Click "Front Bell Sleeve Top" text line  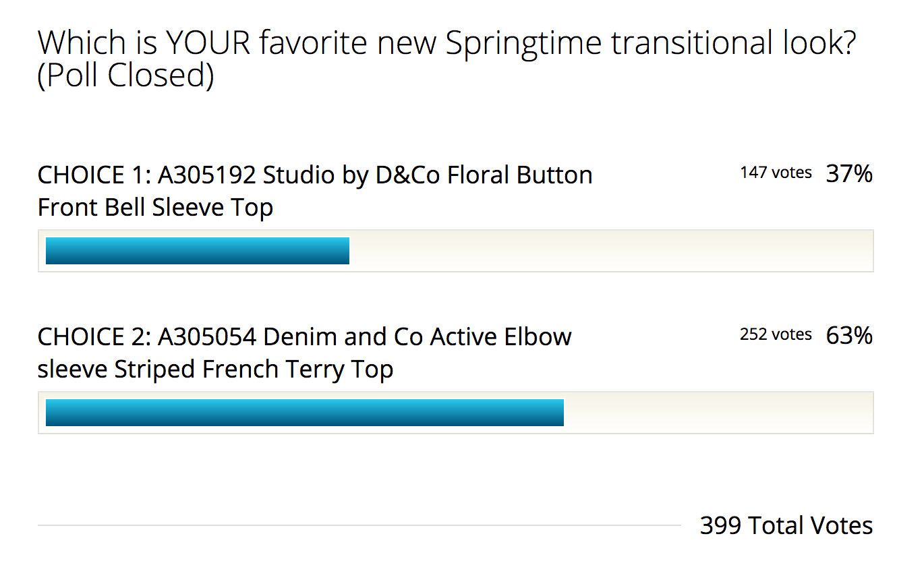(155, 208)
